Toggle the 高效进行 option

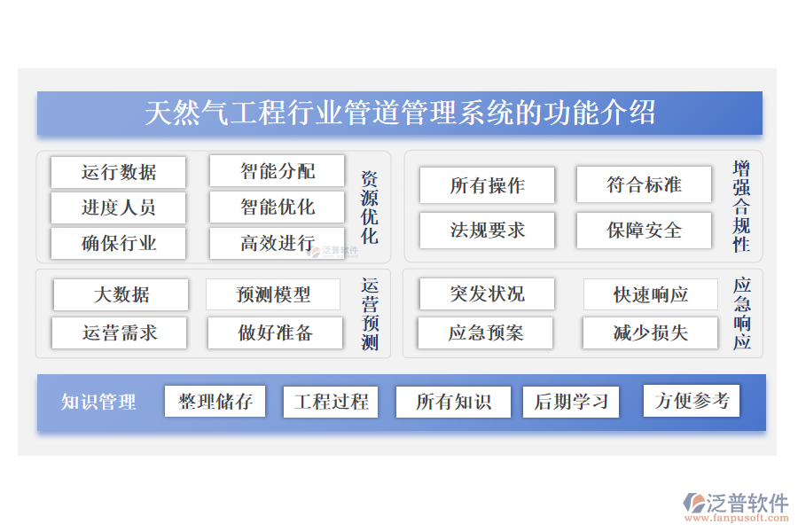(x=278, y=242)
